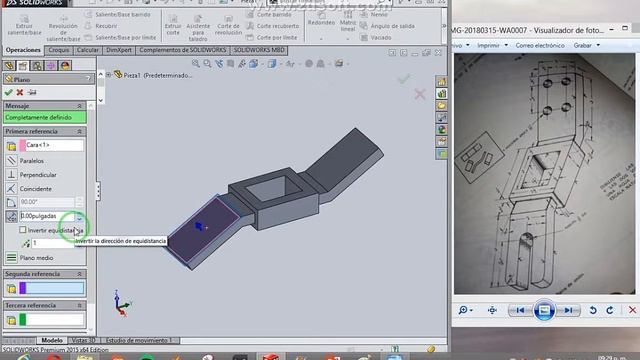Open Grabar menu in photo viewer
The width and height of the screenshot is (640, 360).
click(x=587, y=45)
